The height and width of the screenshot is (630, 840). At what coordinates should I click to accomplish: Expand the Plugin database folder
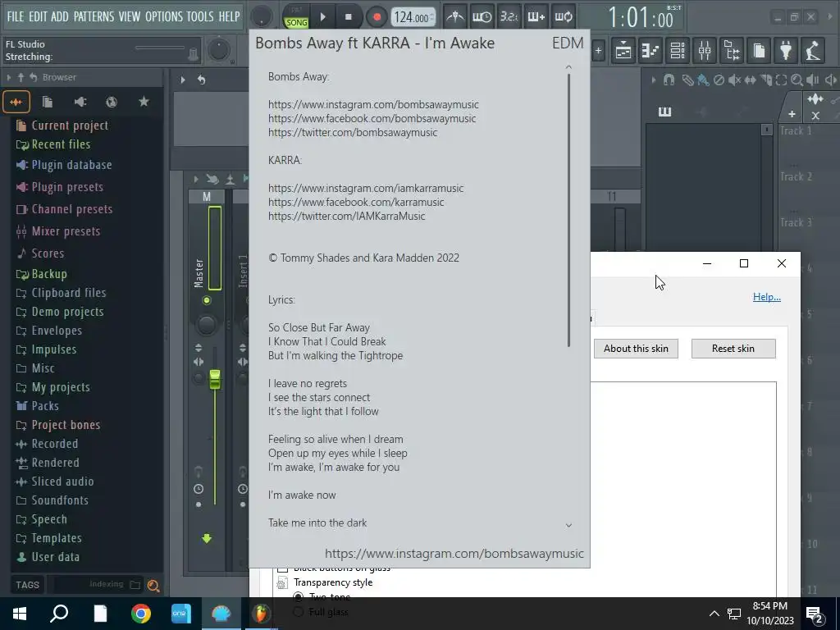64,165
